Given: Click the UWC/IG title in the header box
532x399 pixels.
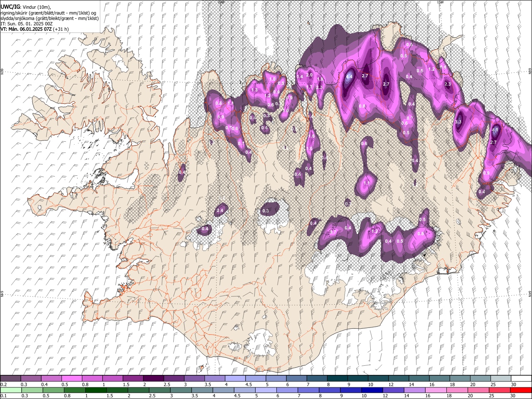Looking at the screenshot, I should pyautogui.click(x=10, y=7).
